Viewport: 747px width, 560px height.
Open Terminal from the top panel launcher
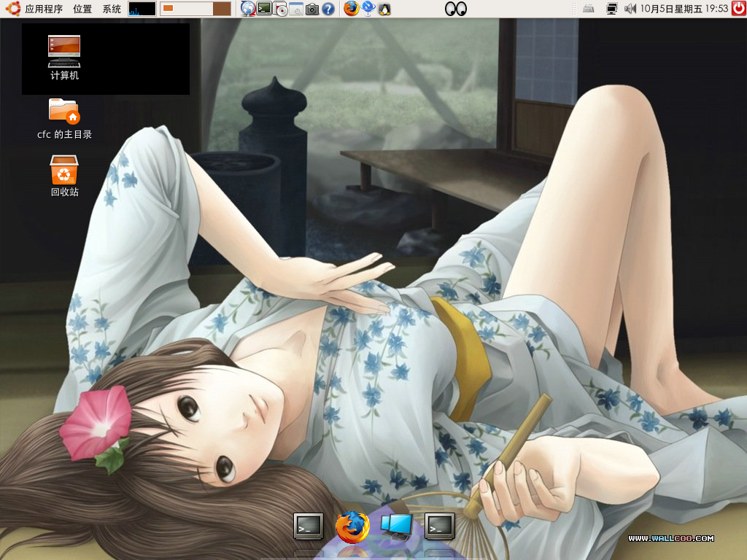coord(264,8)
